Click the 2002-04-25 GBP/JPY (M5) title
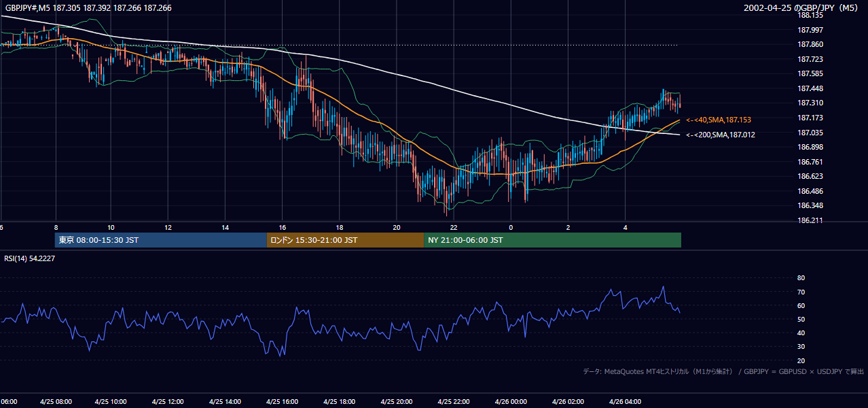The height and width of the screenshot is (408, 868). pyautogui.click(x=801, y=8)
